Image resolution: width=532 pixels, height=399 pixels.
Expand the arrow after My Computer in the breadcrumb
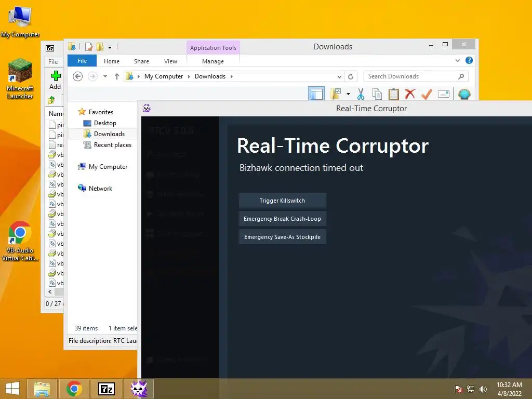tap(189, 76)
